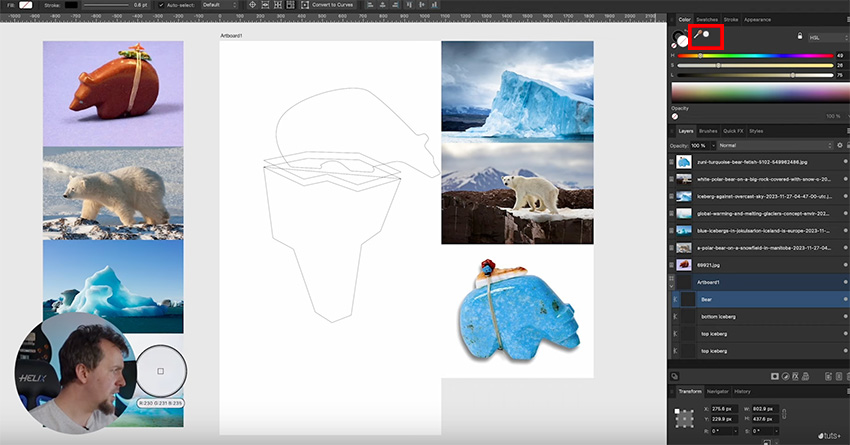Toggle visibility of the Bear layer
The image size is (850, 445).
(845, 299)
